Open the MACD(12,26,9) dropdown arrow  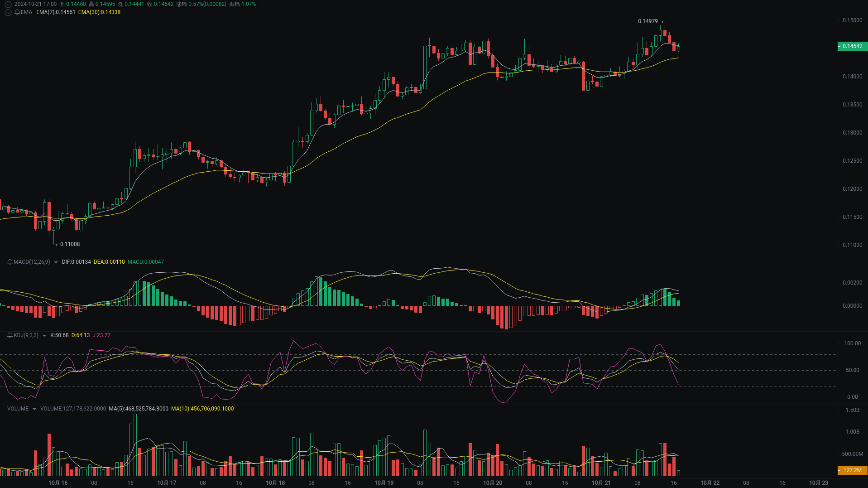coord(56,262)
